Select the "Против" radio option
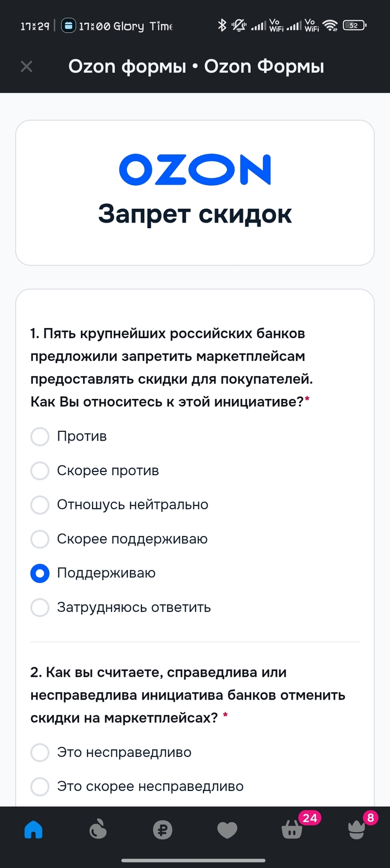Screen dimensions: 390x868 [40, 436]
